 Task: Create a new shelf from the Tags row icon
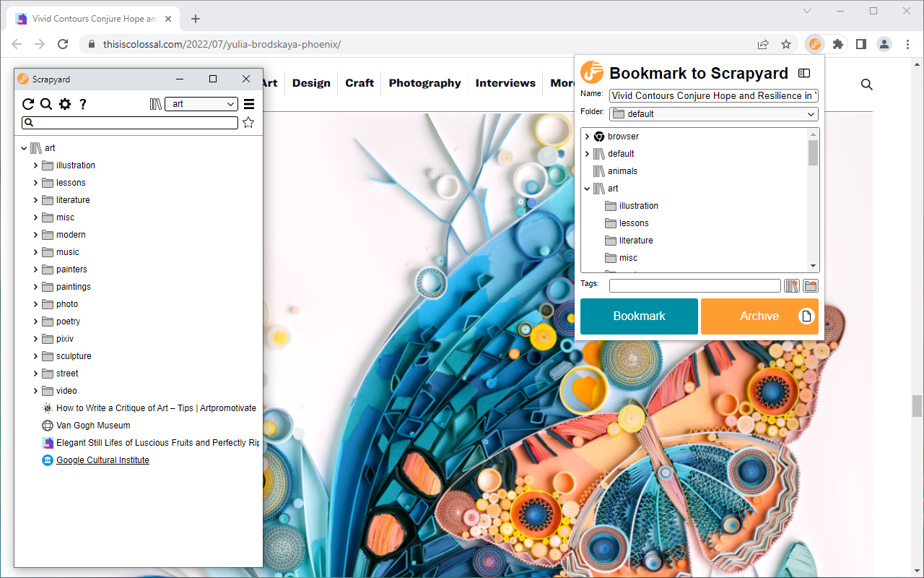[x=791, y=285]
